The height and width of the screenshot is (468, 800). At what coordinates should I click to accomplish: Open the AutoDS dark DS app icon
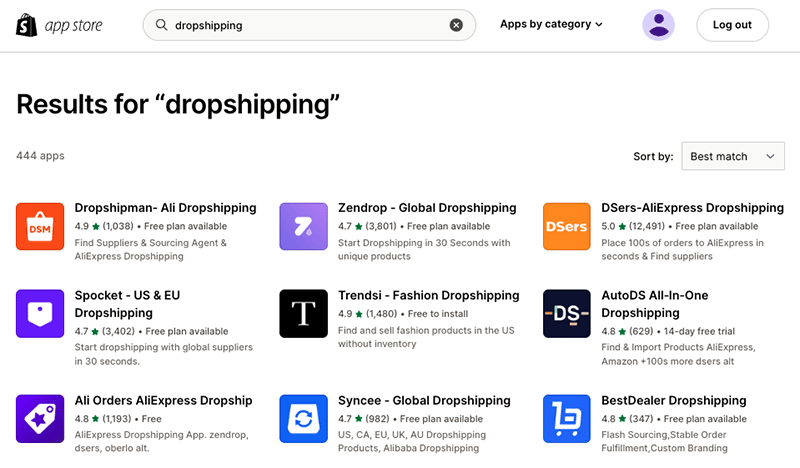coord(567,313)
